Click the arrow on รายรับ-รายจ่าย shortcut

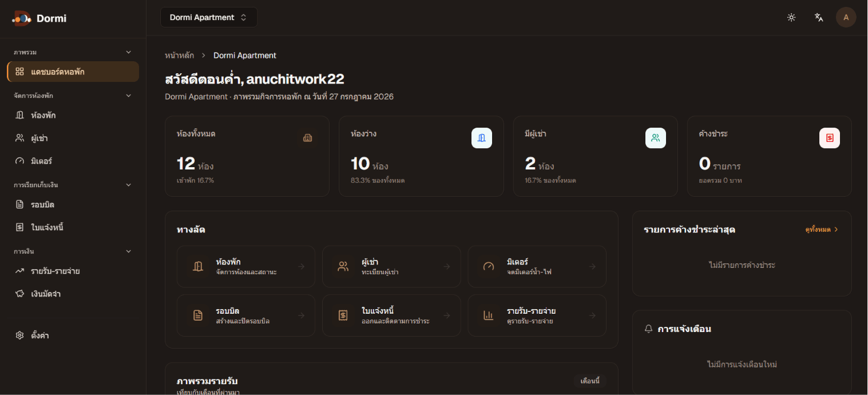point(592,315)
